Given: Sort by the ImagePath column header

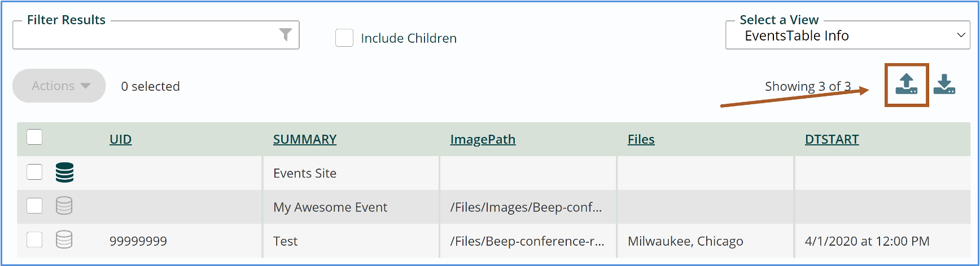Looking at the screenshot, I should pos(483,139).
